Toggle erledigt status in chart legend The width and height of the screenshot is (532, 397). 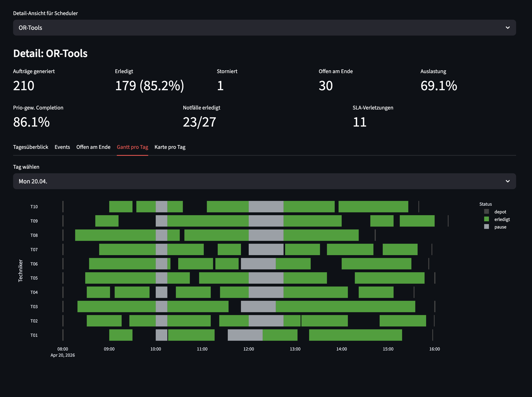coord(502,219)
